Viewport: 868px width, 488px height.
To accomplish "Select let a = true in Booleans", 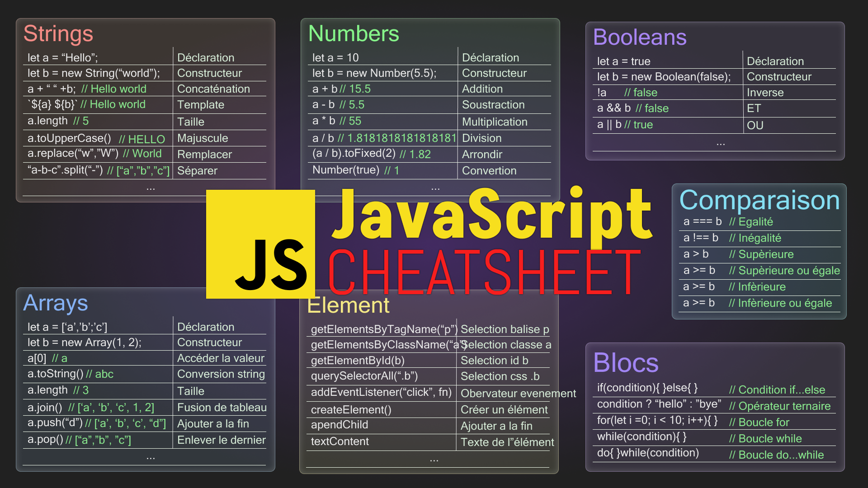I will click(x=623, y=61).
